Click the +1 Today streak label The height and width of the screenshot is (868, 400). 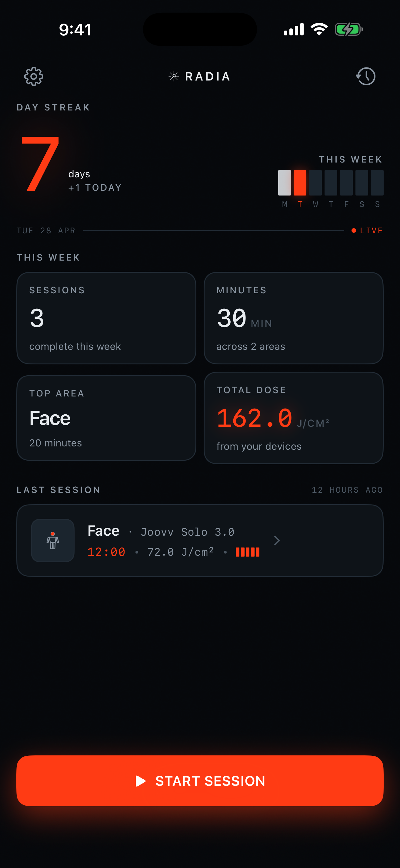click(x=95, y=188)
